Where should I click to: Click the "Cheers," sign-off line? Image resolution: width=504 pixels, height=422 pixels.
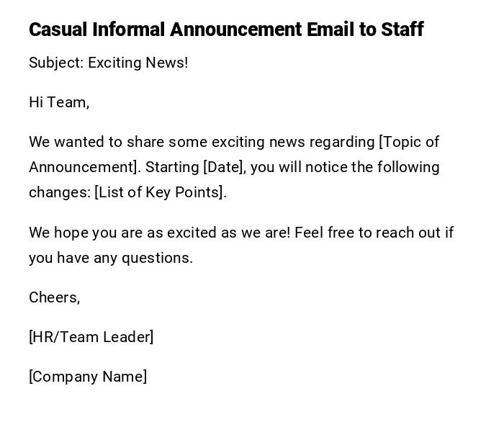[x=55, y=297]
